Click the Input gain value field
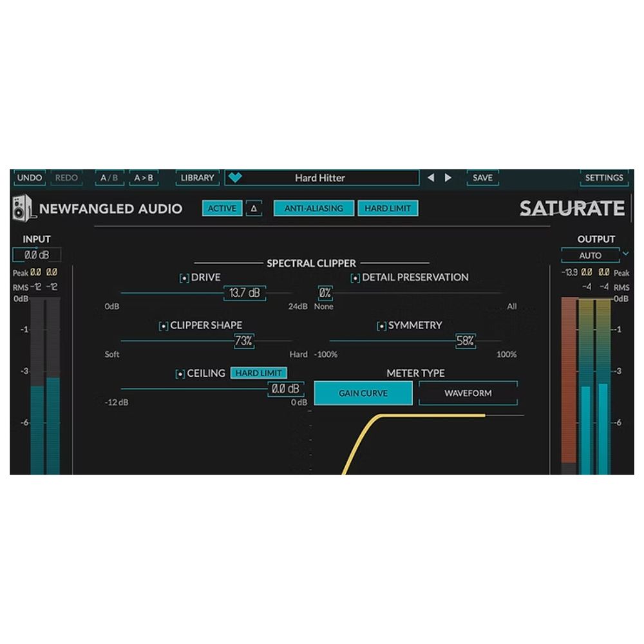This screenshot has height=644, width=644. pyautogui.click(x=37, y=255)
